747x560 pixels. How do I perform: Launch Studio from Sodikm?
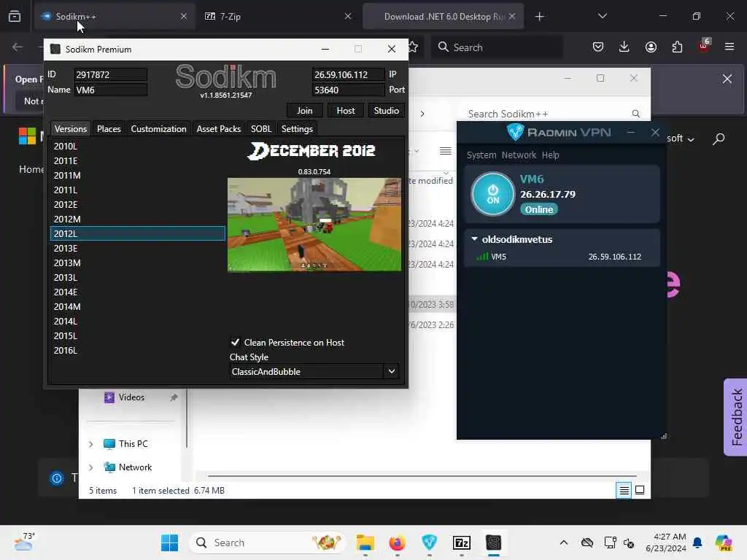[387, 111]
